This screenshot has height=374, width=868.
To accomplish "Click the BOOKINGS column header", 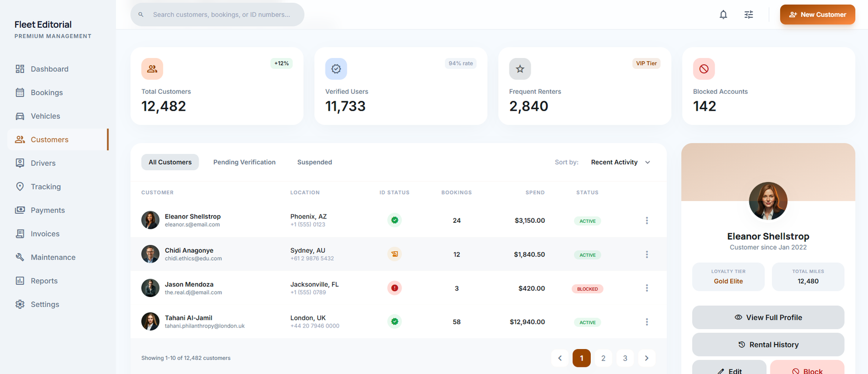I will pyautogui.click(x=457, y=192).
